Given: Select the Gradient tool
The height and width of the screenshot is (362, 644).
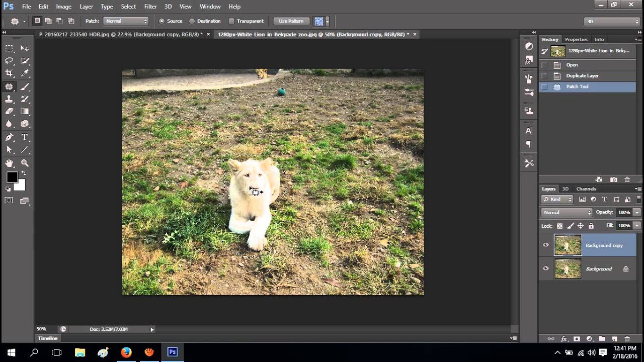Looking at the screenshot, I should click(25, 112).
